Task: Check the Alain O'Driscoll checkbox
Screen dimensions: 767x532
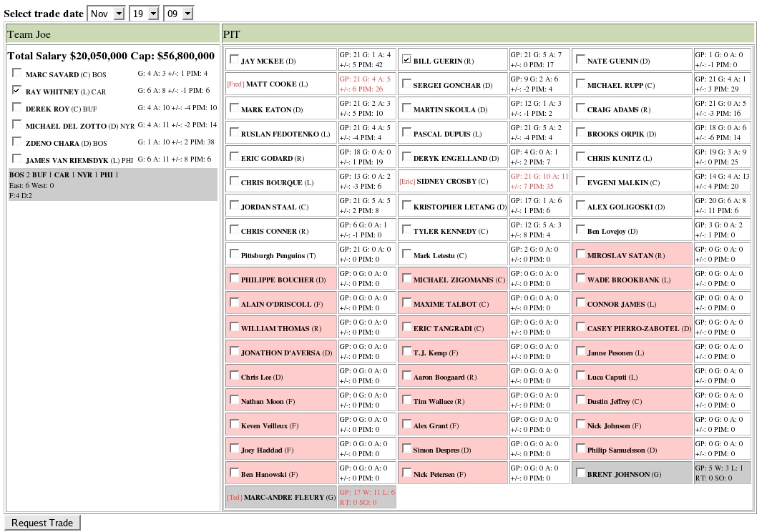Action: [x=234, y=302]
